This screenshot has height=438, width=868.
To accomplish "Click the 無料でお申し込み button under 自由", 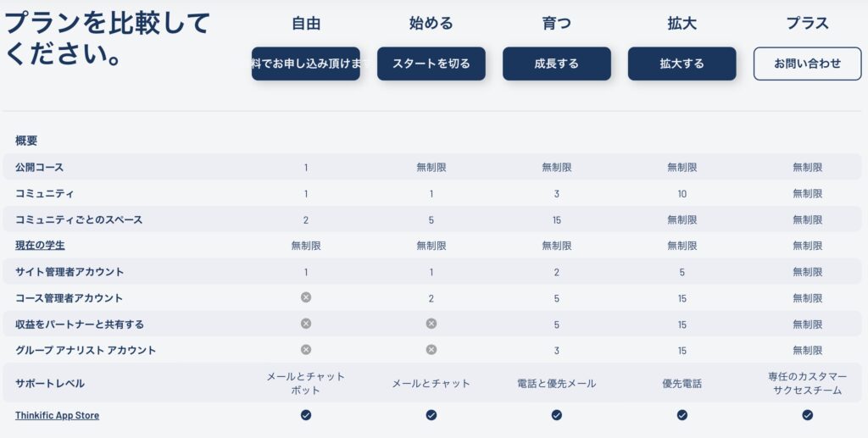I will 305,64.
